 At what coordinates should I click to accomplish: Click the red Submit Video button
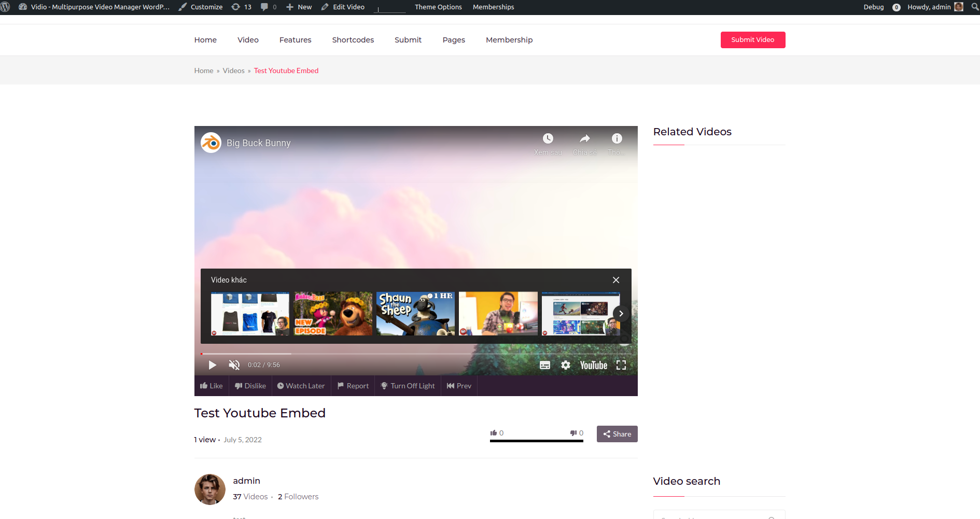[752, 40]
